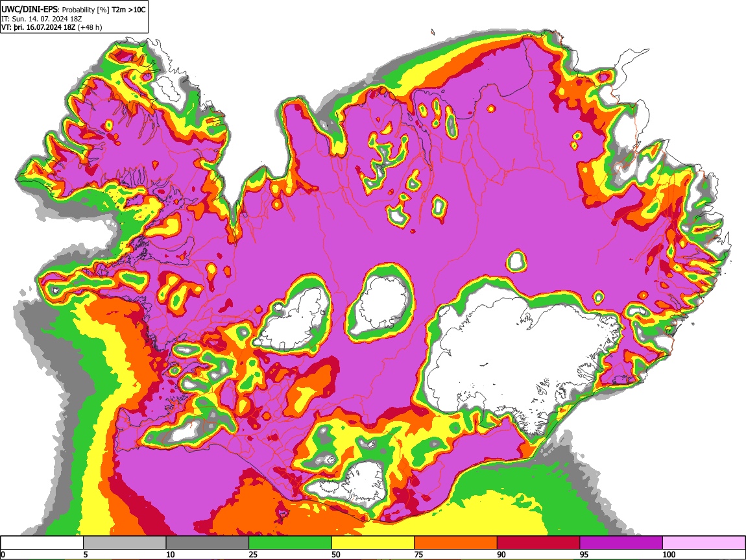Click the legend label '10'
746x560 pixels.
[x=171, y=554]
